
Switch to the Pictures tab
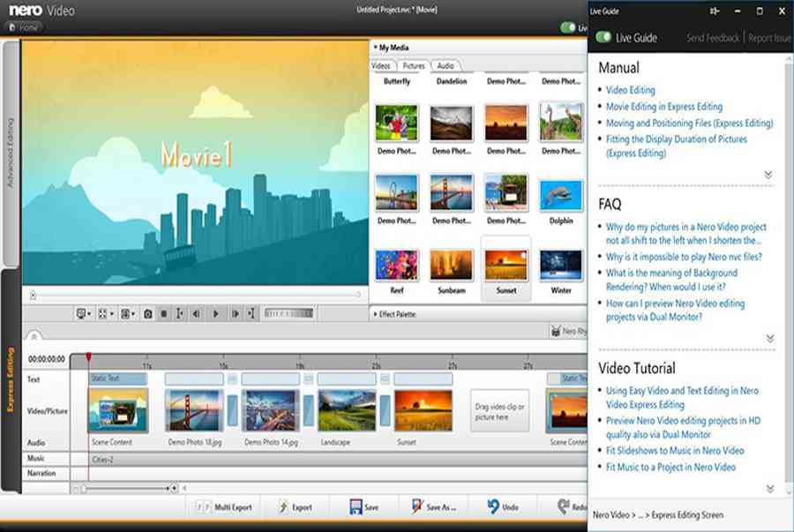click(414, 66)
